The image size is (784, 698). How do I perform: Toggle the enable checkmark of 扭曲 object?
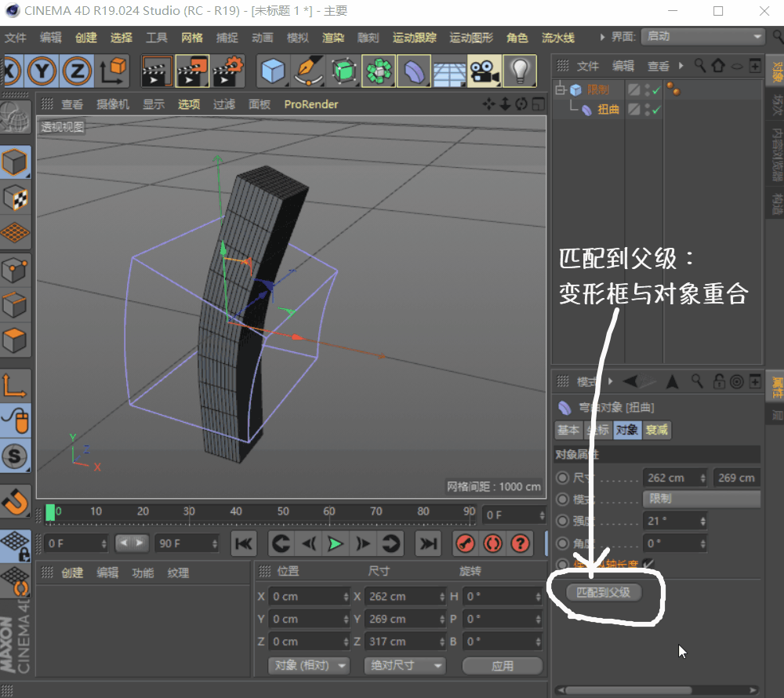pyautogui.click(x=655, y=110)
